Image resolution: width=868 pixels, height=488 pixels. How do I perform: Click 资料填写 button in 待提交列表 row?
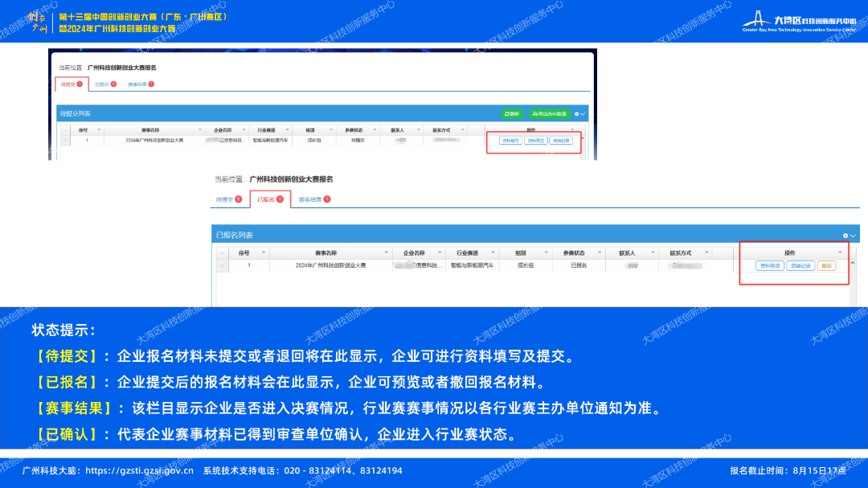510,141
